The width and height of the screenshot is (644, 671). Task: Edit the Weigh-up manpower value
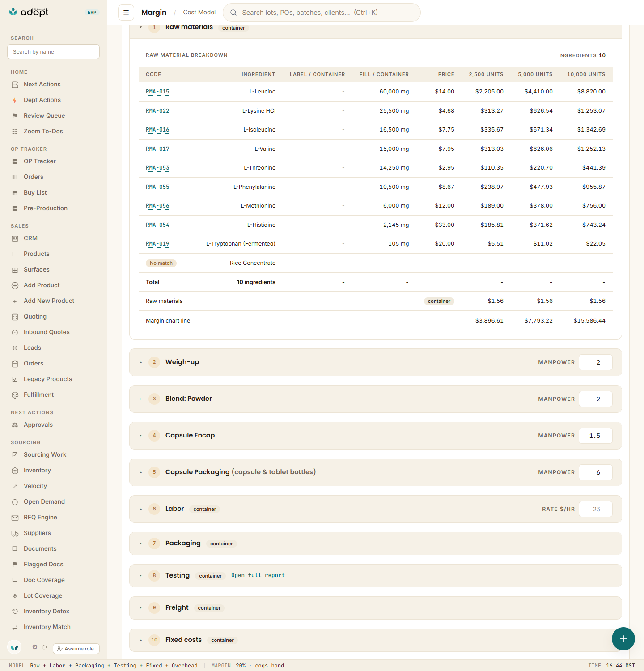[596, 362]
